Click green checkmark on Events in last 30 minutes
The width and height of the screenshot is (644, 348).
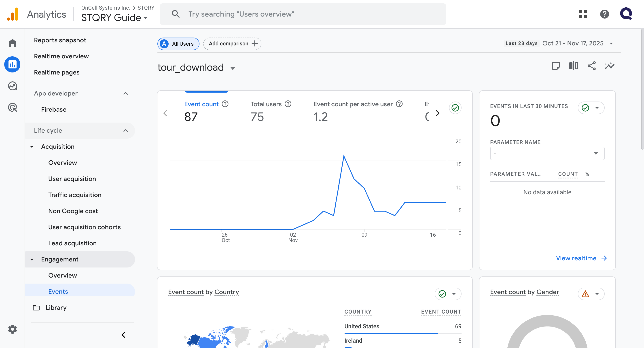pyautogui.click(x=585, y=108)
